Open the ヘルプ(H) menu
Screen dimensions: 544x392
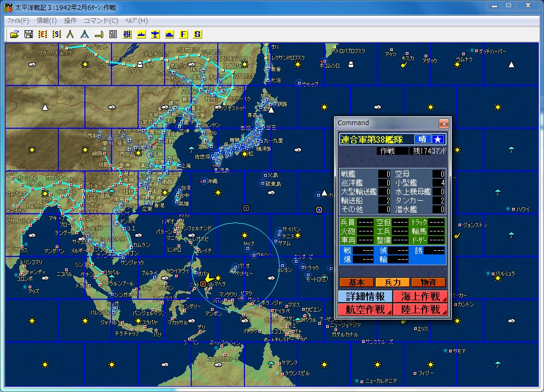point(137,21)
